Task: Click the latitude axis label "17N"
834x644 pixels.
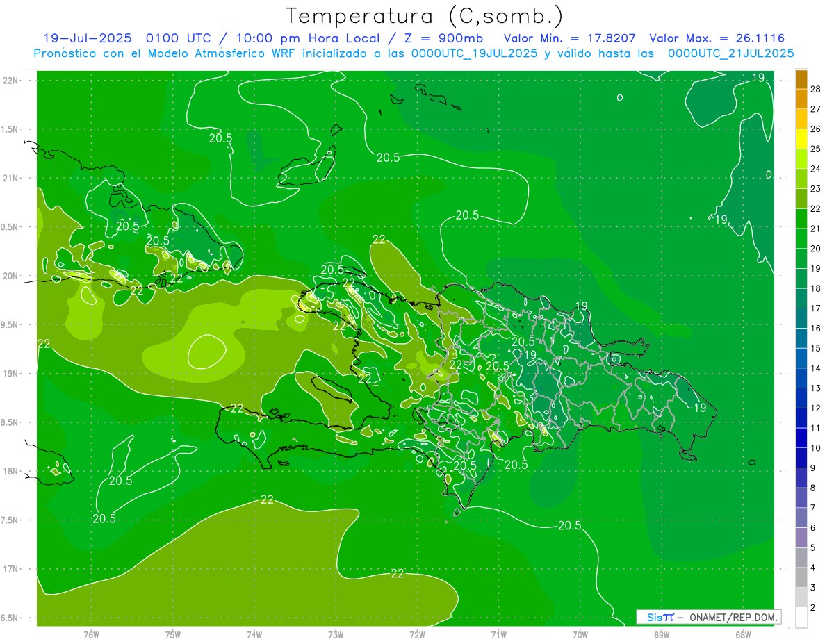Action: (x=12, y=569)
